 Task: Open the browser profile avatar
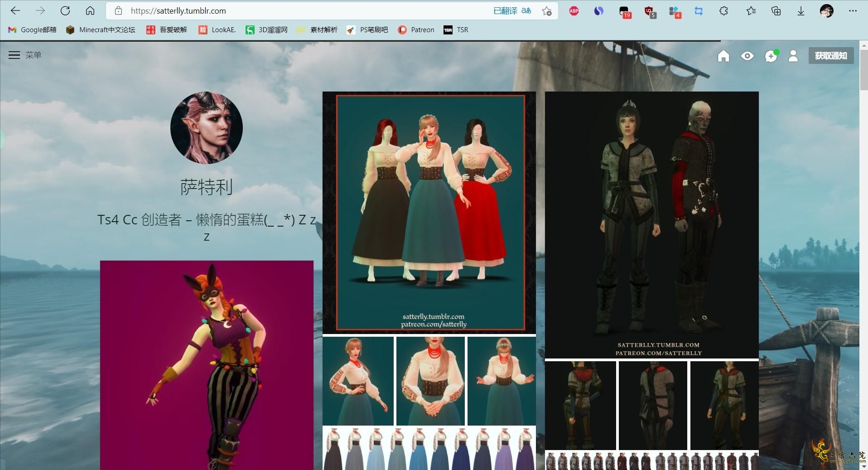click(x=827, y=11)
